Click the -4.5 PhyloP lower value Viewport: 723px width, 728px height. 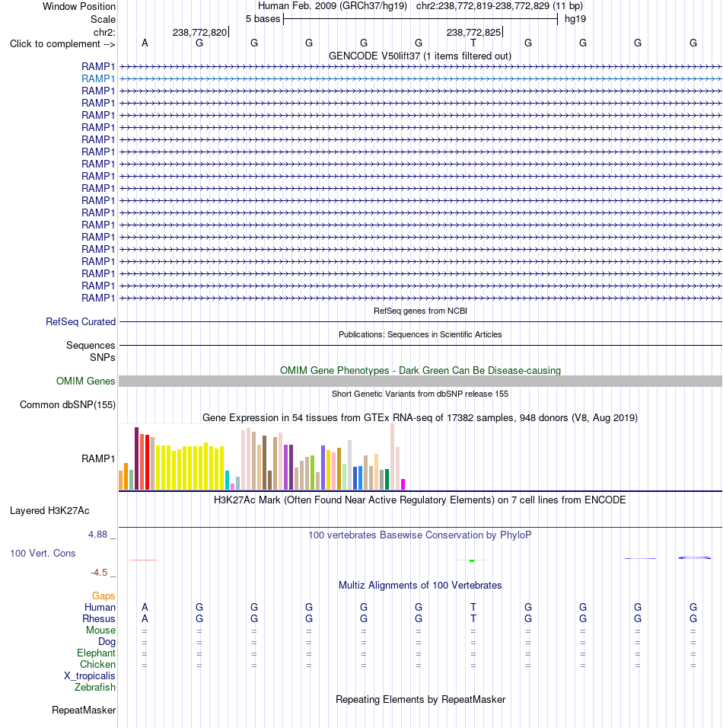click(x=99, y=573)
